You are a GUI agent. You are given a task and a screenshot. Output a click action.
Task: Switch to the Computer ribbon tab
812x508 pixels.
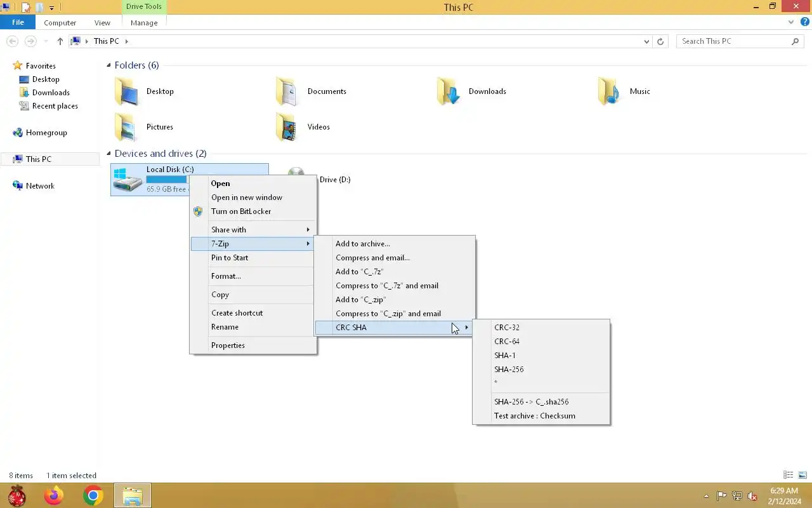click(60, 22)
